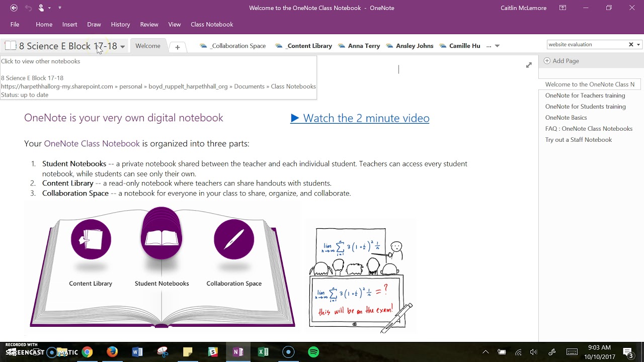Open the Camille Hu section group
Image resolution: width=644 pixels, height=362 pixels.
coord(460,46)
